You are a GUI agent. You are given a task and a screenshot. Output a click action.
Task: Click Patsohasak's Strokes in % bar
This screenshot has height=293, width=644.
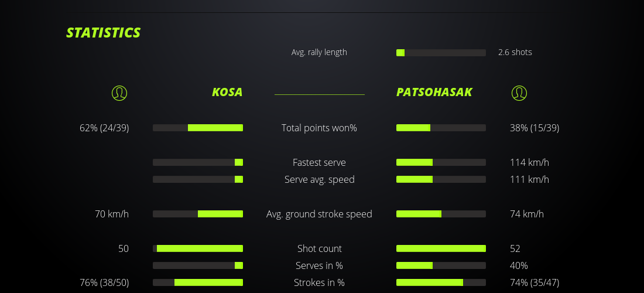pyautogui.click(x=441, y=282)
